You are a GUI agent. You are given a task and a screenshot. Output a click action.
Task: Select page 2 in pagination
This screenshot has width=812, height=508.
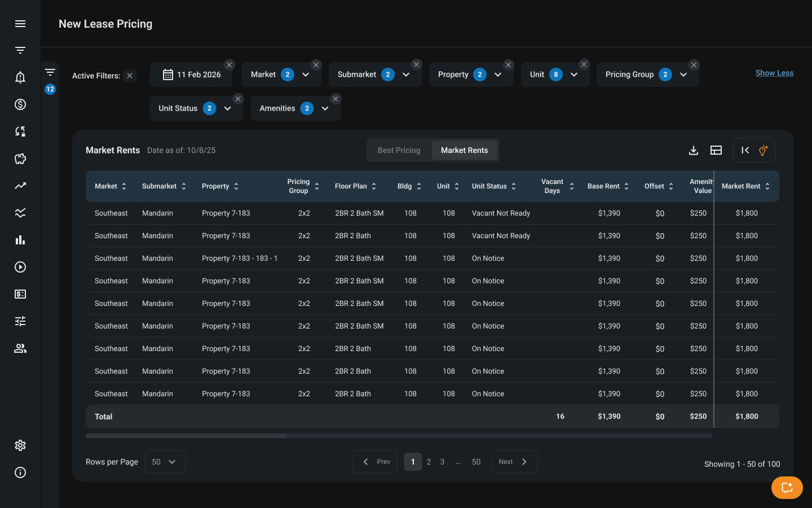pos(429,462)
